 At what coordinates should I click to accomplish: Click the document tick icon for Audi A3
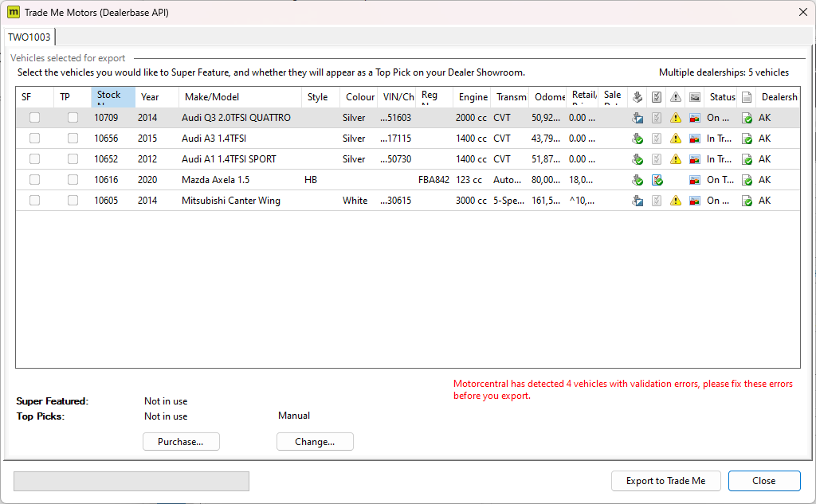coord(747,139)
